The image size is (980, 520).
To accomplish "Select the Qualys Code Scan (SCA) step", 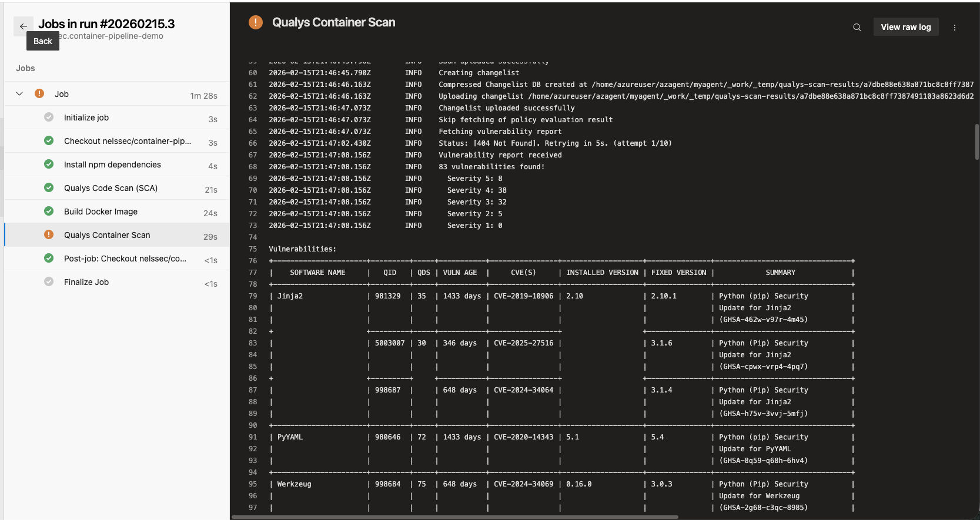I will point(116,188).
